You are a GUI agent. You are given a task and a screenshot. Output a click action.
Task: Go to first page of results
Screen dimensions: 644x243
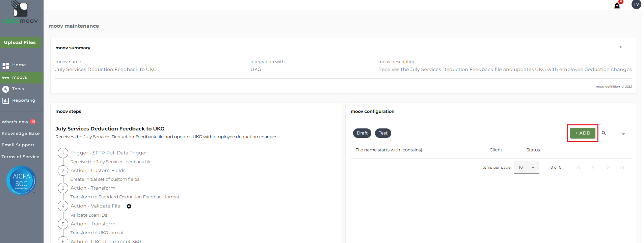click(x=578, y=167)
